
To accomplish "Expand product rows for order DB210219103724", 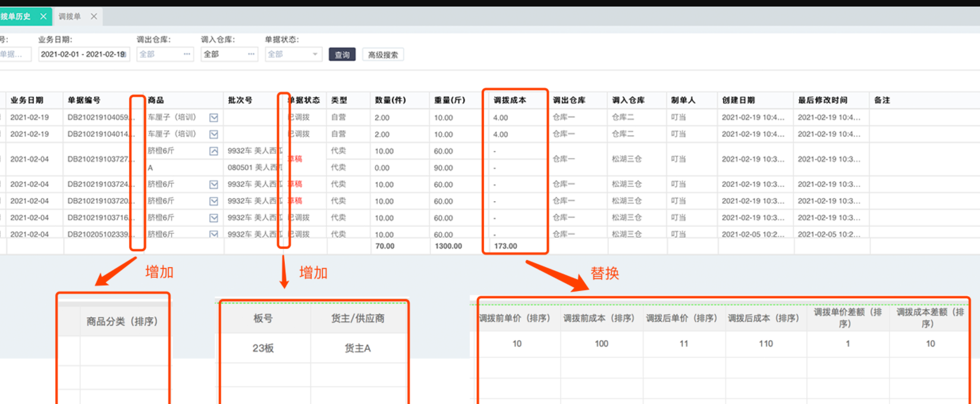I will tap(213, 184).
